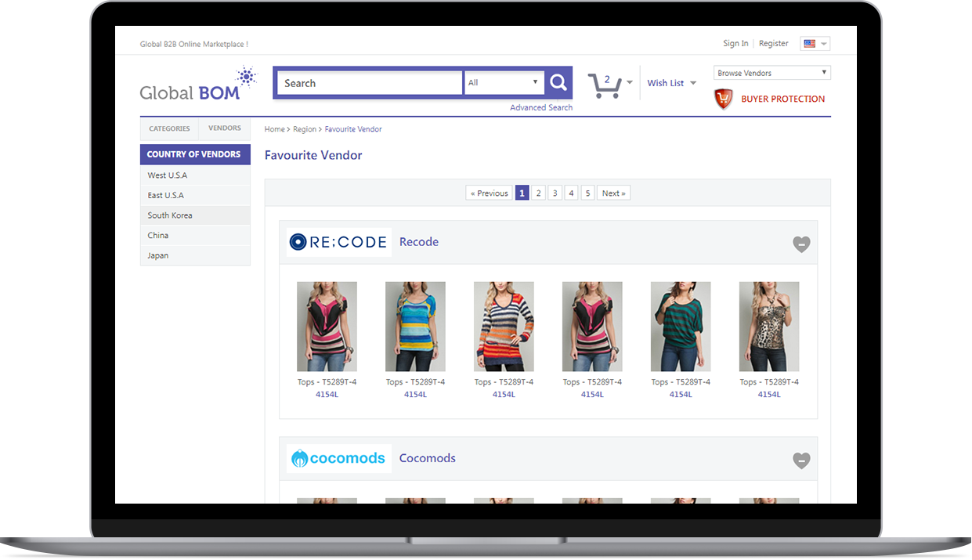Switch to the Categories tab
This screenshot has height=560, width=972.
[169, 128]
